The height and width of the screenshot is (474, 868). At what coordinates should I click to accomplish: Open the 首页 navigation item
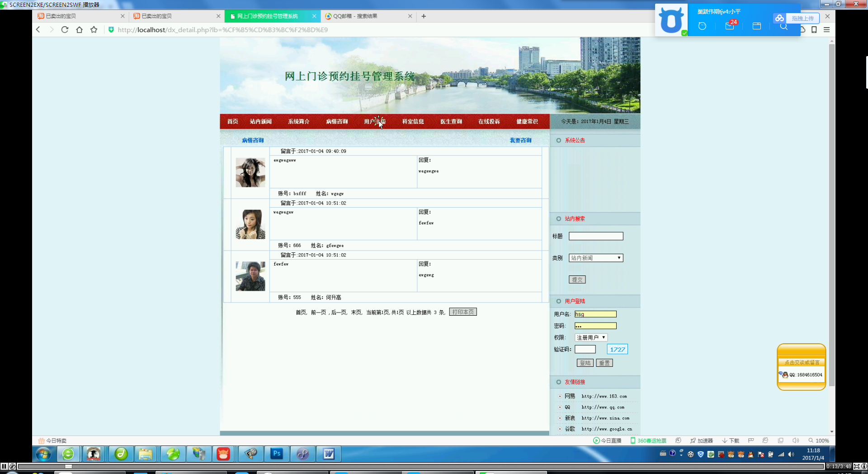coord(233,121)
